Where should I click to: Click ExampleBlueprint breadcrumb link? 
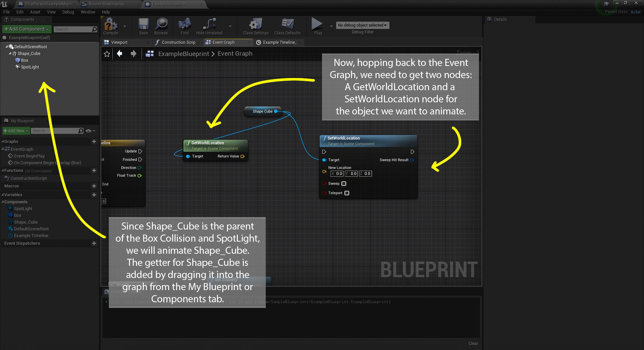tap(184, 54)
